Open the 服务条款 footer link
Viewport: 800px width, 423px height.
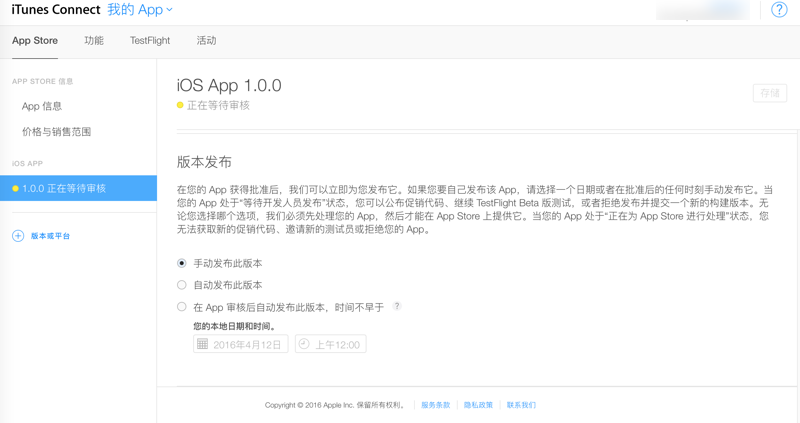[436, 405]
